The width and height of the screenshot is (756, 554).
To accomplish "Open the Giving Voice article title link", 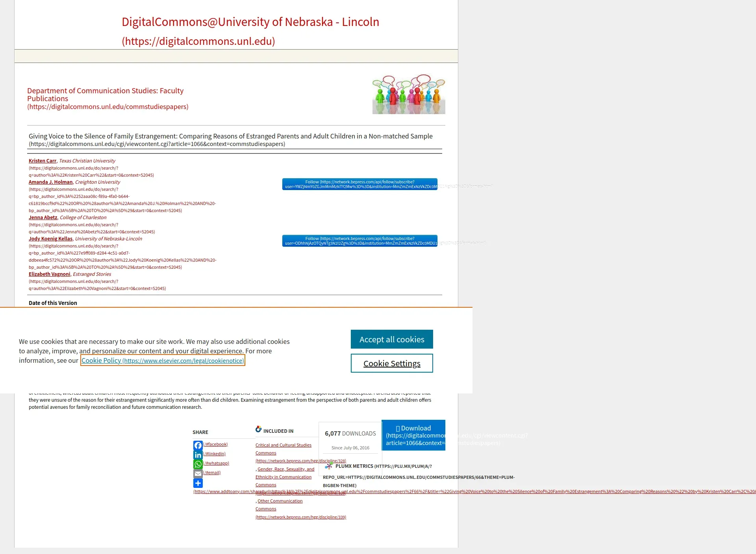I will pyautogui.click(x=230, y=140).
